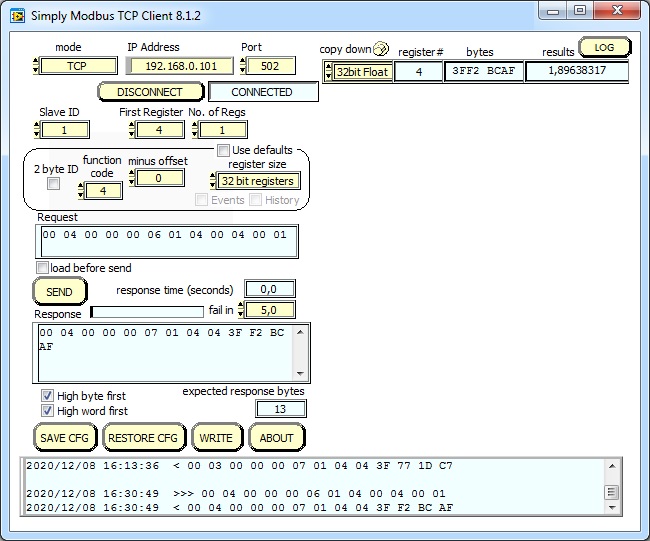The height and width of the screenshot is (541, 650).
Task: Open the 32bit Float data type selector
Action: click(x=363, y=72)
